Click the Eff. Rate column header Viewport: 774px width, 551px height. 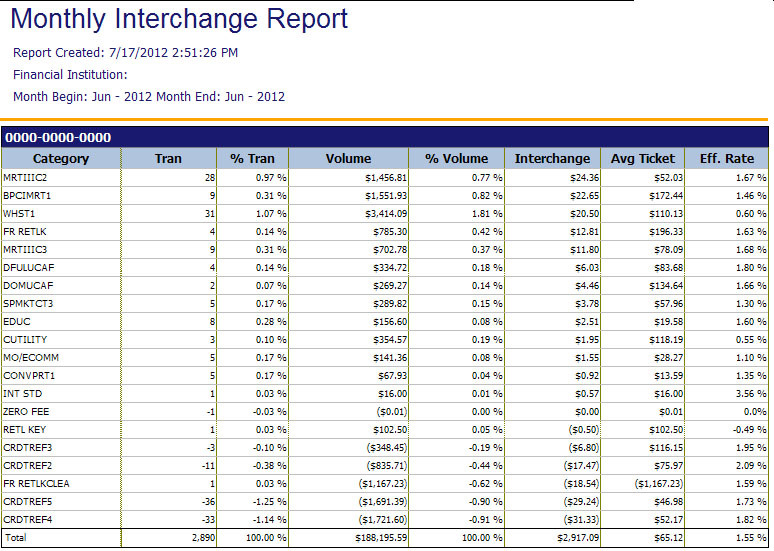[727, 158]
